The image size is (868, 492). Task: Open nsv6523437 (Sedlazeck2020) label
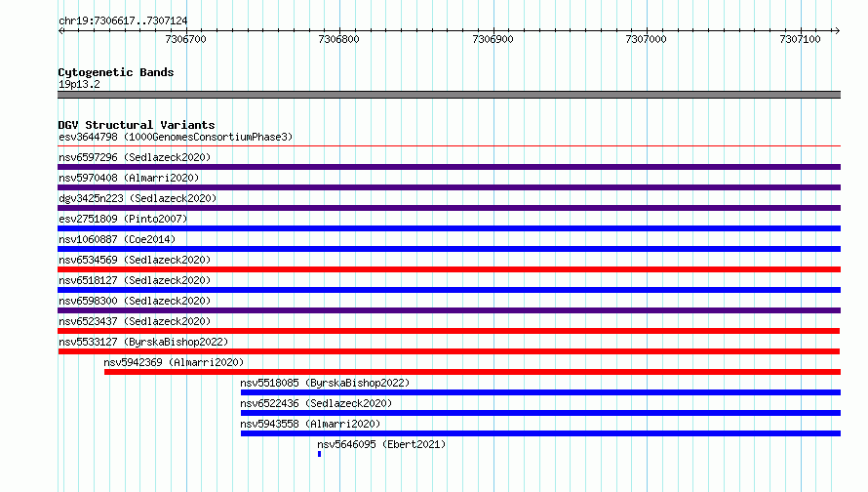(x=135, y=321)
